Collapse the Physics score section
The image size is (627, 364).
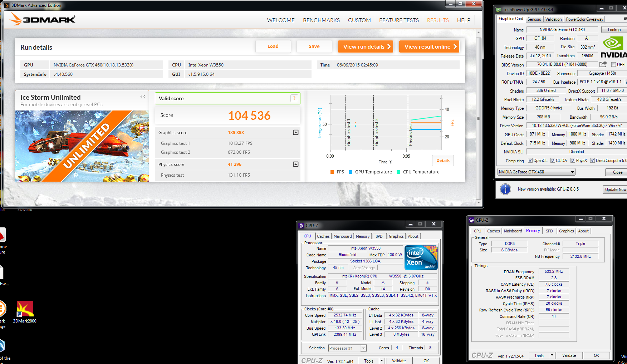point(296,164)
